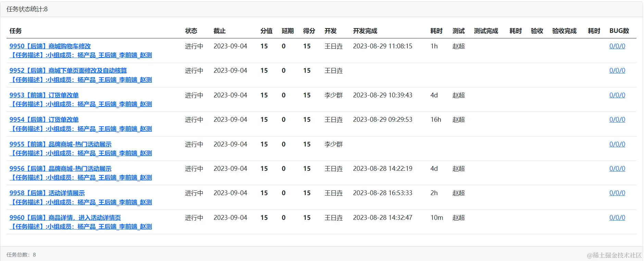Click developer 王日垚 in task 9952 row
Image resolution: width=644 pixels, height=261 pixels.
point(334,70)
